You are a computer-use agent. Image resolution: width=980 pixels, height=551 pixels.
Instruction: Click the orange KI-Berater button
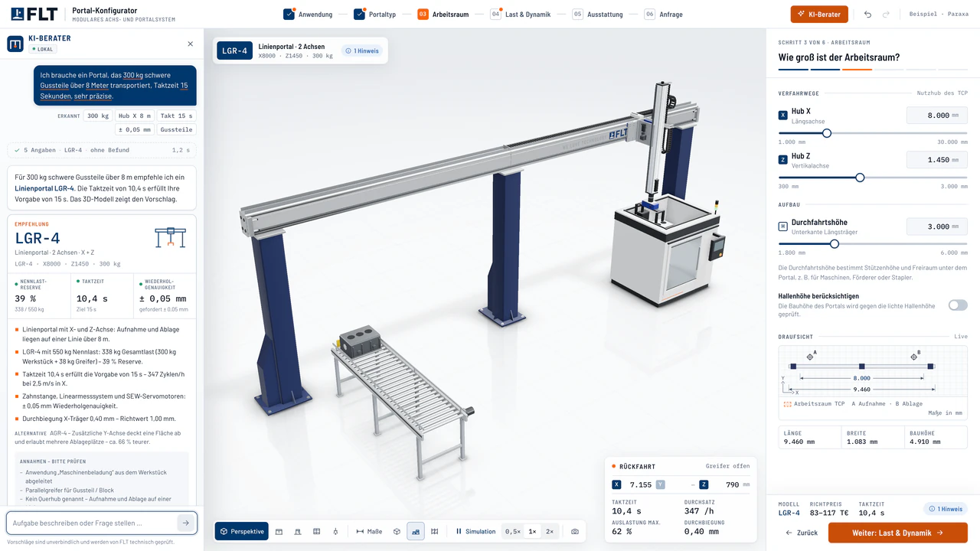coord(819,14)
